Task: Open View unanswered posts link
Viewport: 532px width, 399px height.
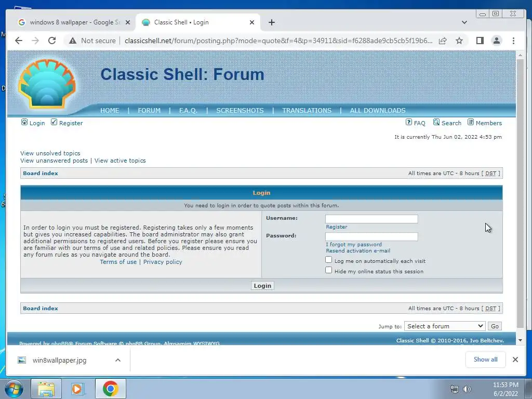Action: click(54, 161)
